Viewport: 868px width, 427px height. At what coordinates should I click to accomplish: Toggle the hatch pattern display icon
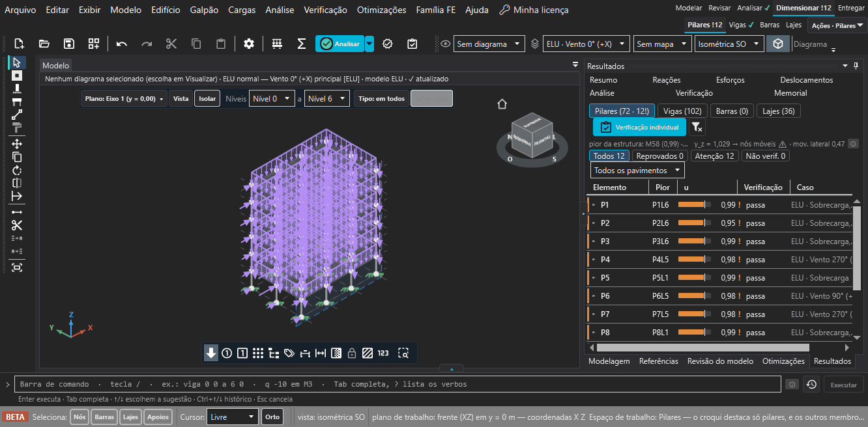368,353
